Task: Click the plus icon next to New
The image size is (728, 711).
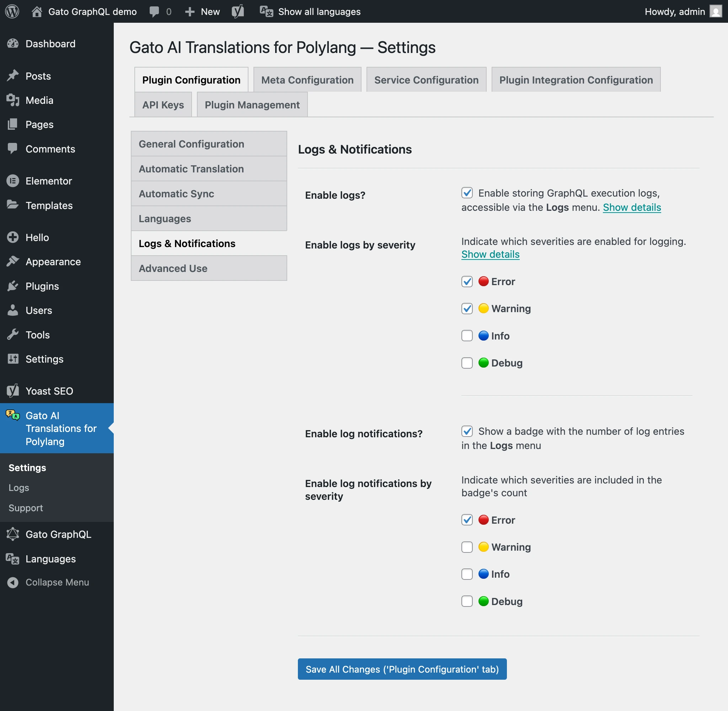Action: click(190, 12)
